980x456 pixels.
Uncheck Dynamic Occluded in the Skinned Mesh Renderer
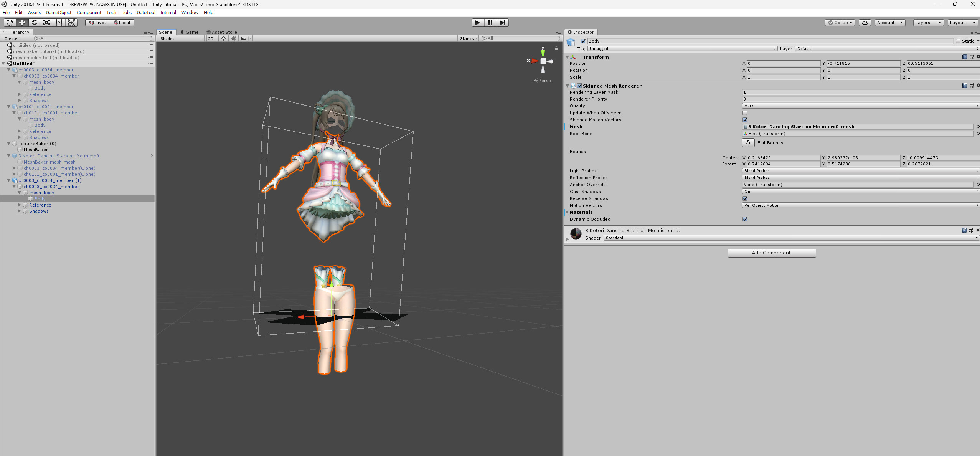click(x=745, y=219)
